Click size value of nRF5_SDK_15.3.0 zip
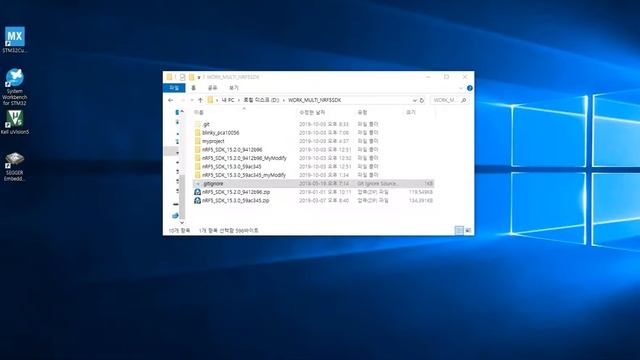This screenshot has height=360, width=640. click(421, 200)
